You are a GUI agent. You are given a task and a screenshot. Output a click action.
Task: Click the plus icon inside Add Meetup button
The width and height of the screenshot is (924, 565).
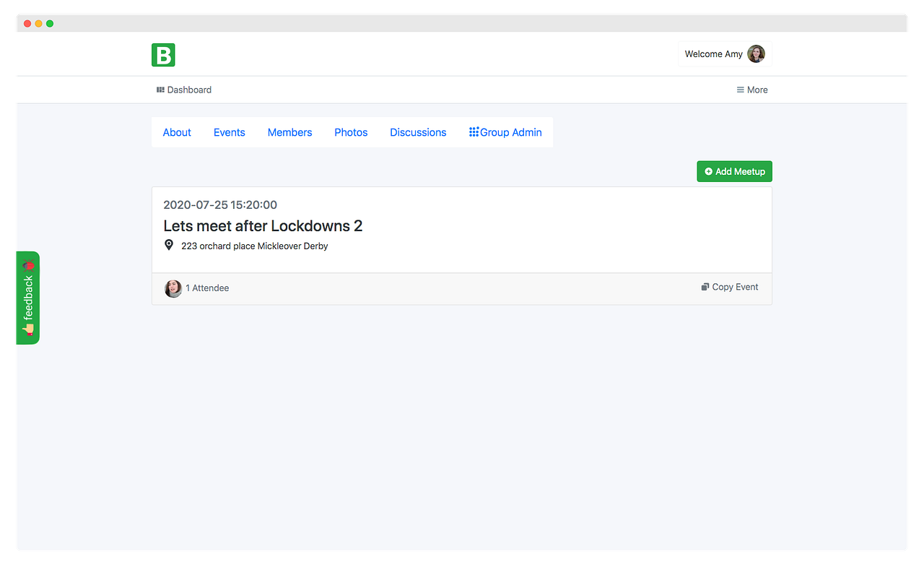(708, 171)
